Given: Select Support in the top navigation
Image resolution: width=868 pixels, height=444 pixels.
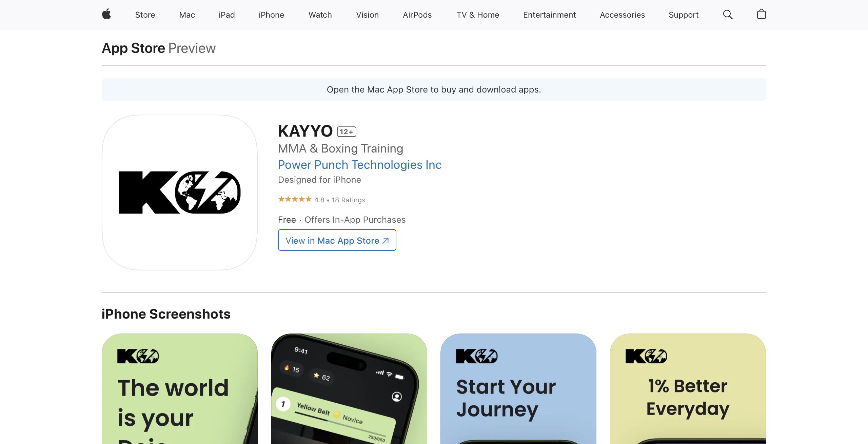Looking at the screenshot, I should (x=684, y=15).
